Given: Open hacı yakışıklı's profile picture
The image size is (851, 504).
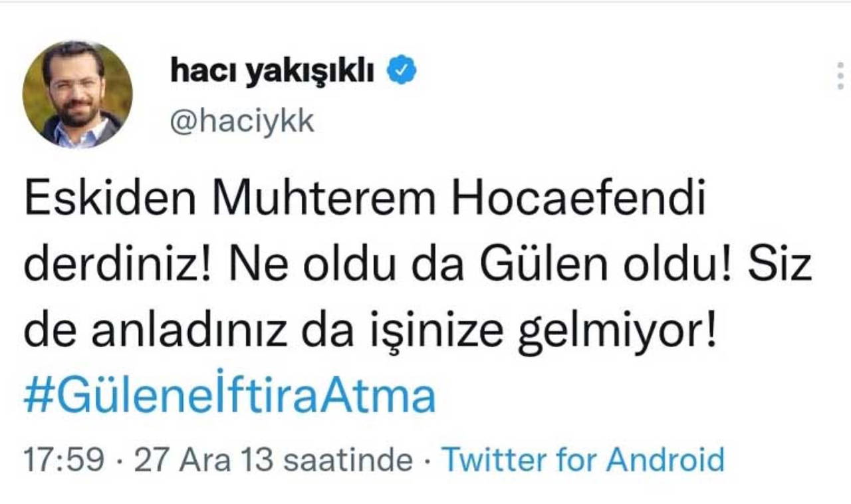Looking at the screenshot, I should tap(77, 95).
